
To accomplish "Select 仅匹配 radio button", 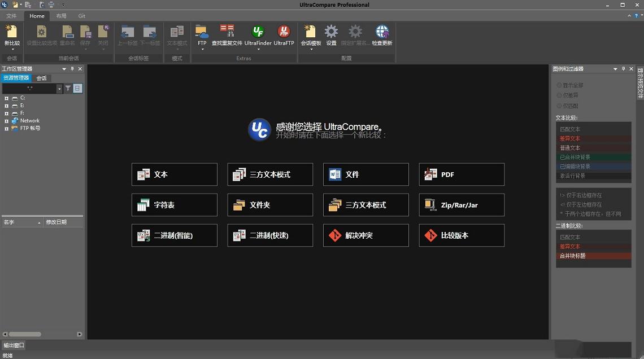I will (559, 106).
